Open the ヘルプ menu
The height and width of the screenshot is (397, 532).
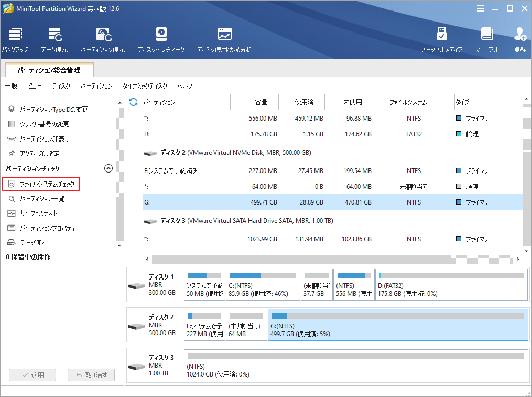click(185, 86)
